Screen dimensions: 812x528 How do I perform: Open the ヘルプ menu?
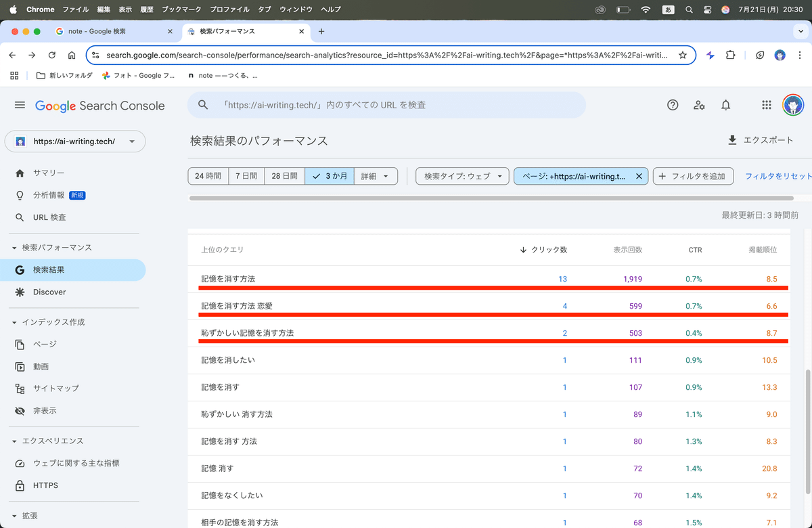tap(330, 9)
